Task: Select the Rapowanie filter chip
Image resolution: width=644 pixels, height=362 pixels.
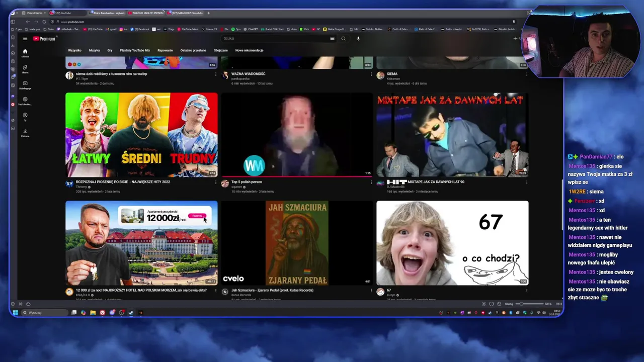Action: coord(165,50)
